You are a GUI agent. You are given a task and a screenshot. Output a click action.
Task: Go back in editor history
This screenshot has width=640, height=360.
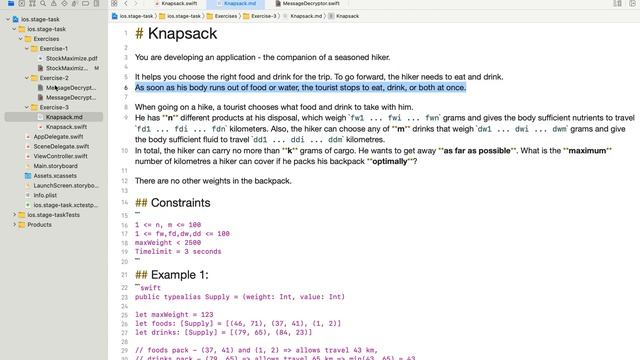pyautogui.click(x=126, y=3)
